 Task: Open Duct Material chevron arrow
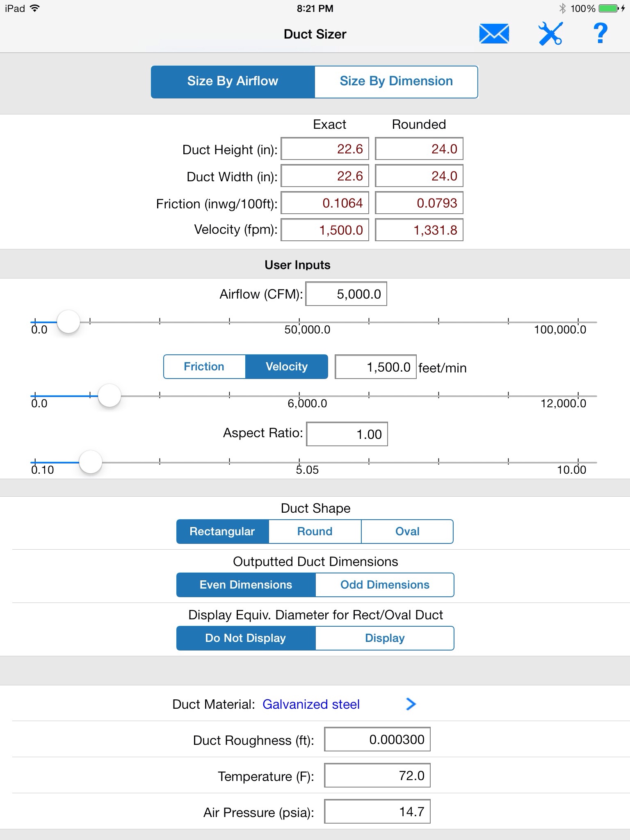click(x=411, y=704)
